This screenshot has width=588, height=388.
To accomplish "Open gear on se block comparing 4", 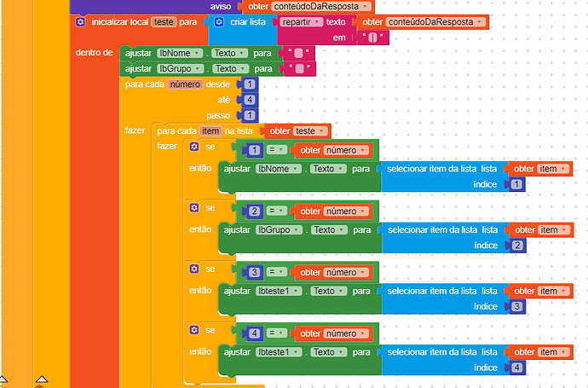I will tap(194, 329).
